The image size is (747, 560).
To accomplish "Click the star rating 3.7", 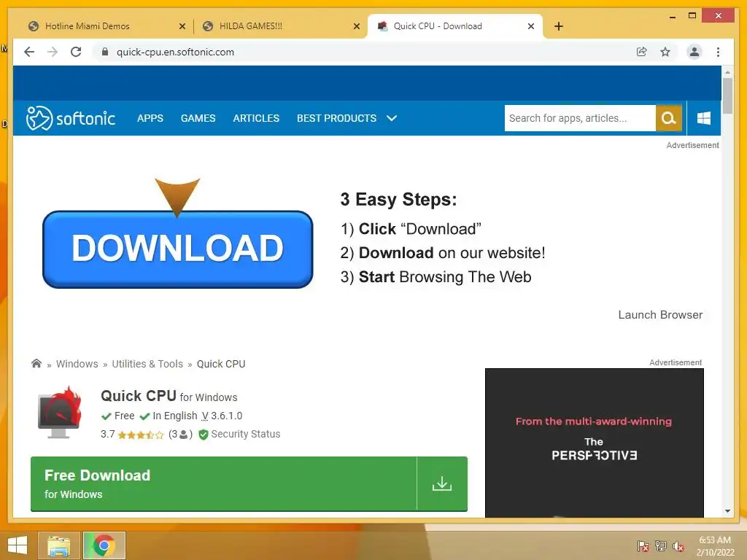I will click(x=132, y=435).
